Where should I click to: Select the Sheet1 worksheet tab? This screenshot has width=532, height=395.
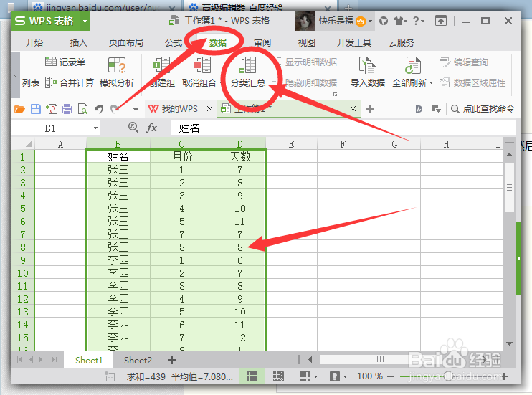click(89, 360)
